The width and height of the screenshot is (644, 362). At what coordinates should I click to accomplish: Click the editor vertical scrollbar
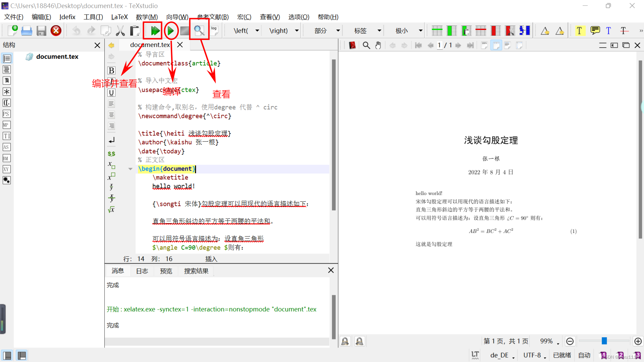tap(334, 135)
